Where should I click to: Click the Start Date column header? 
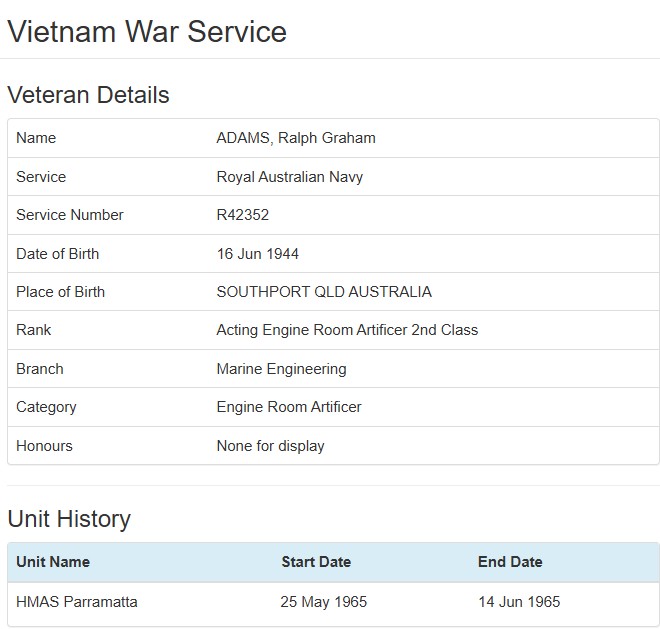pyautogui.click(x=316, y=562)
